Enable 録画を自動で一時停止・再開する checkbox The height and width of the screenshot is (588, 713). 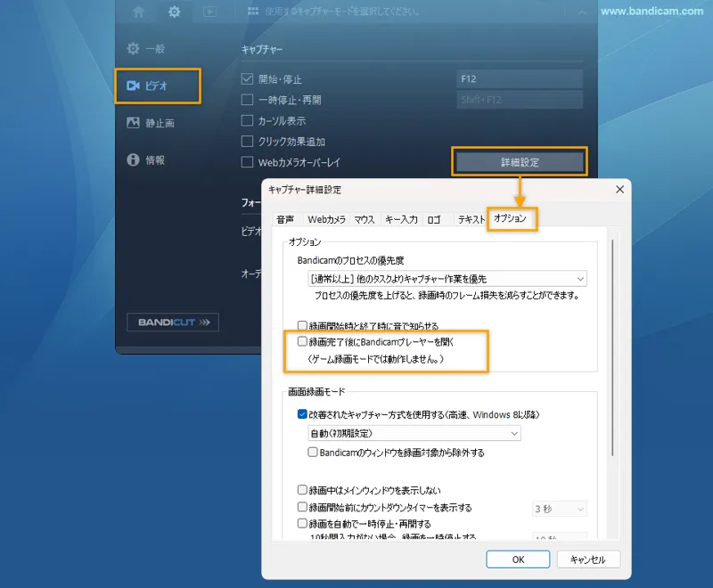[302, 523]
